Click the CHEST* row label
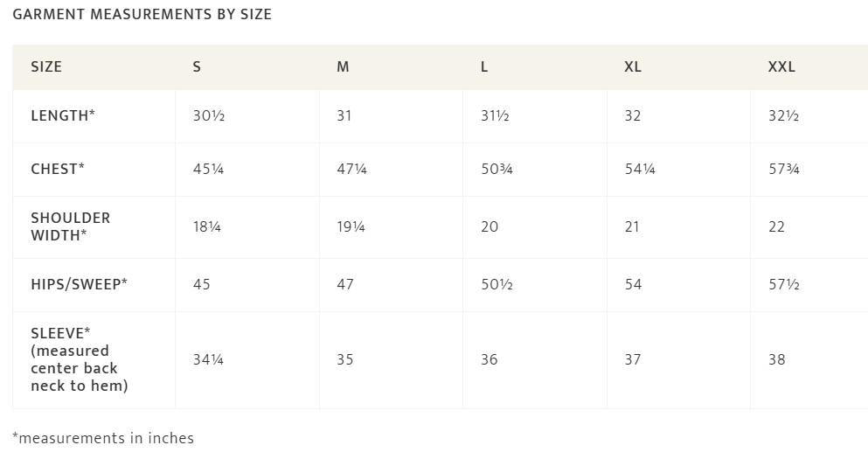This screenshot has height=459, width=868. [x=58, y=169]
